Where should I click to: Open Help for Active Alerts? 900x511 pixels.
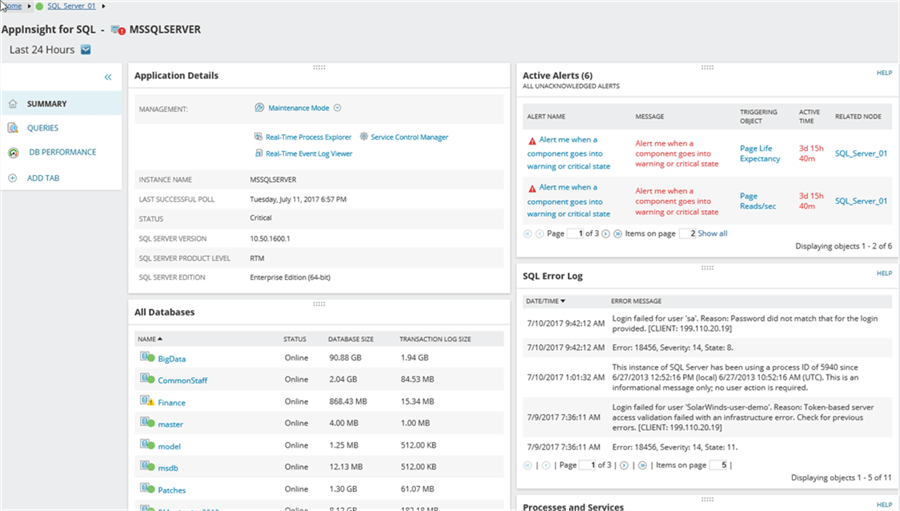point(884,73)
